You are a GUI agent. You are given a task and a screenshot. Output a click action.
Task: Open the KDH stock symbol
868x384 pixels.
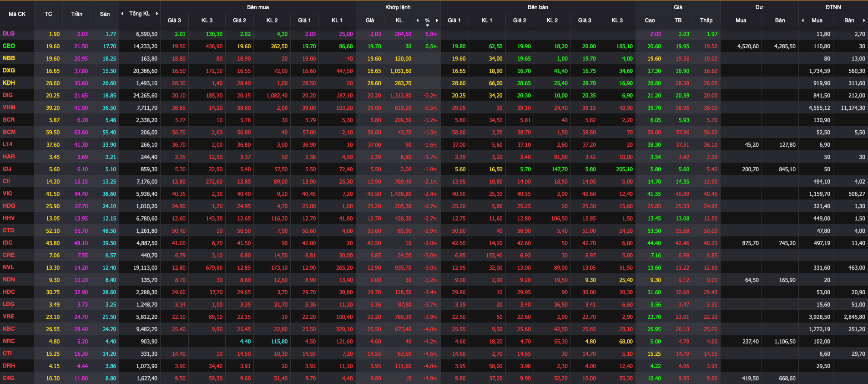9,83
